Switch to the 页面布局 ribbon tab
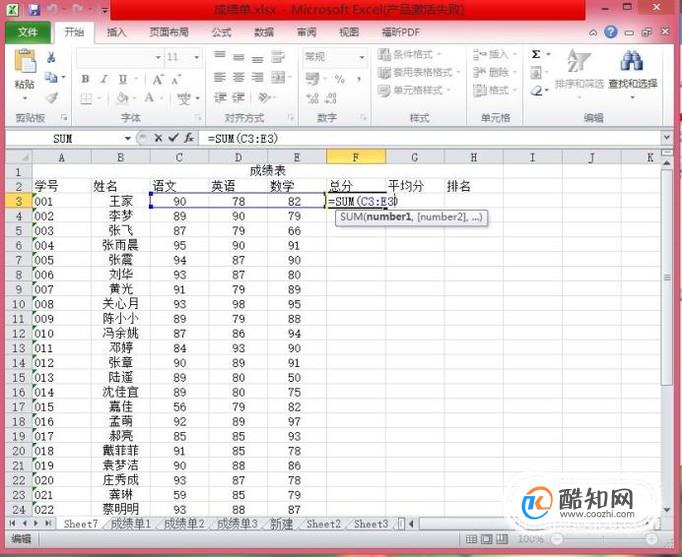 169,32
